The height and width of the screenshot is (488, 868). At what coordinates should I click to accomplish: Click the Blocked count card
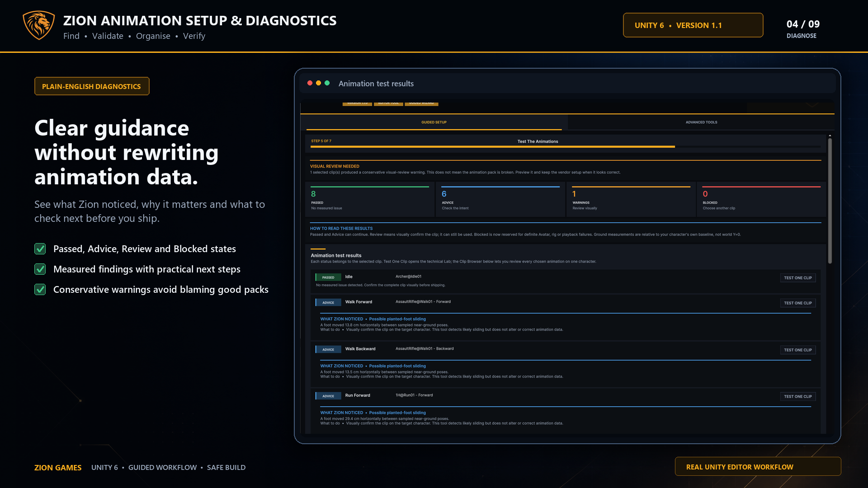pos(761,199)
